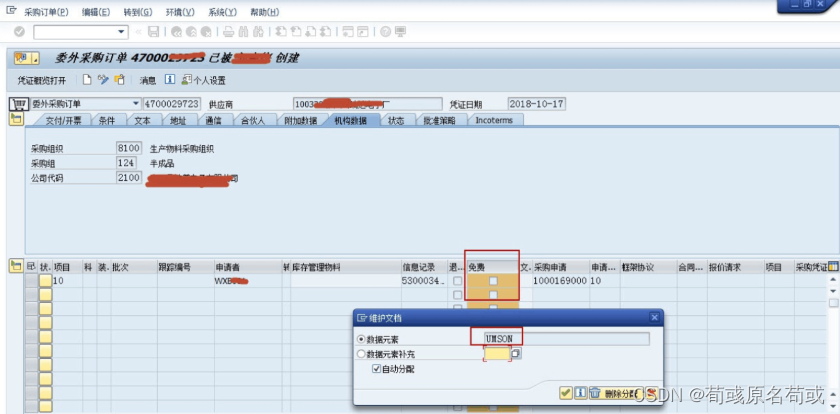The image size is (840, 414).
Task: Select the 数据元素补充 radio button
Action: (361, 354)
